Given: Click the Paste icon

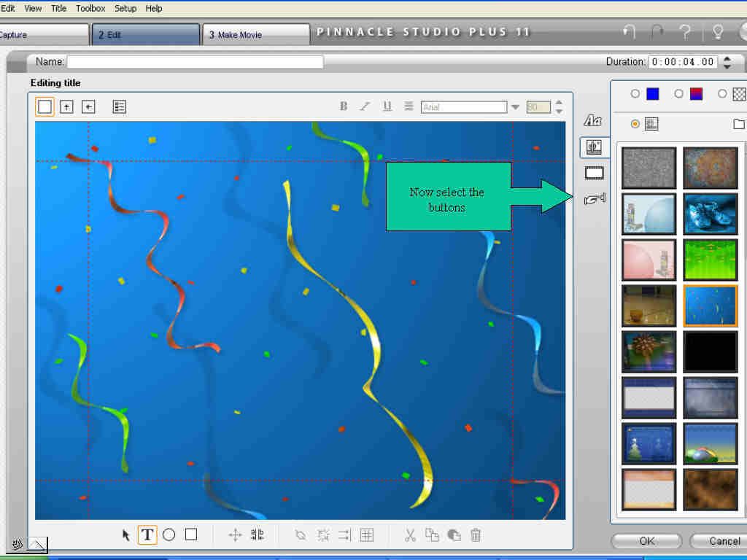Looking at the screenshot, I should 454,534.
